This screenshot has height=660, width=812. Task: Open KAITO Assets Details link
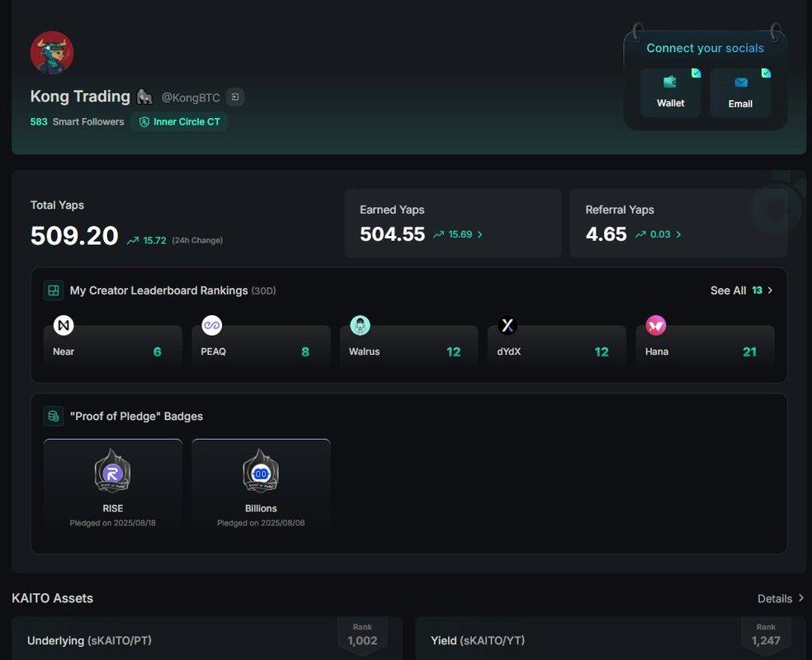click(x=781, y=598)
